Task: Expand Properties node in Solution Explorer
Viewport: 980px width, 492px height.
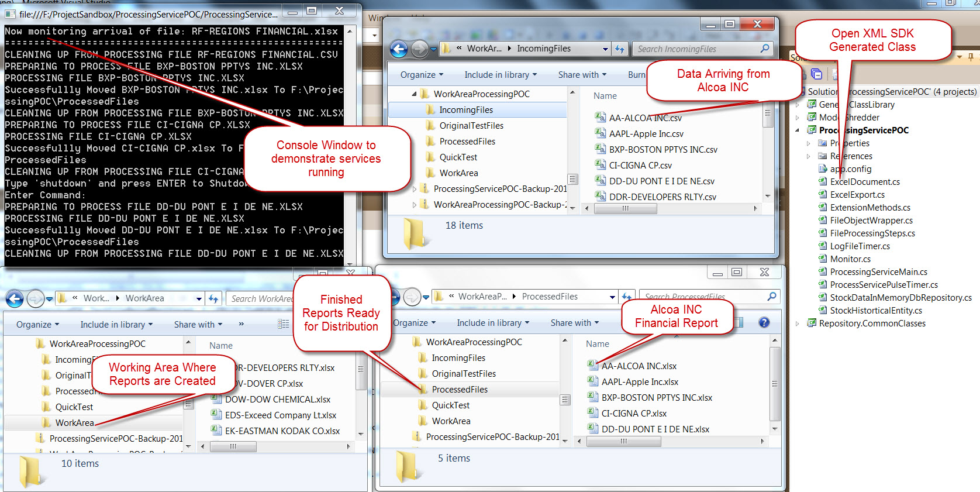Action: tap(809, 143)
